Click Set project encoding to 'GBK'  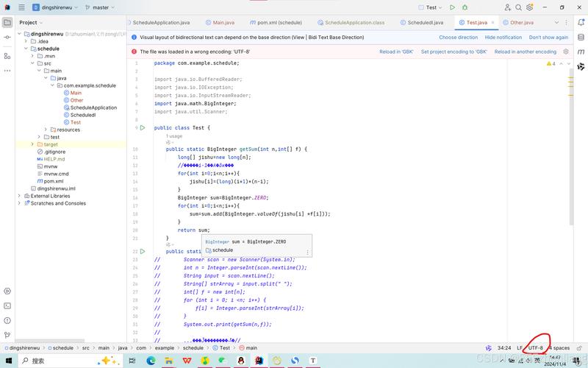pyautogui.click(x=453, y=52)
